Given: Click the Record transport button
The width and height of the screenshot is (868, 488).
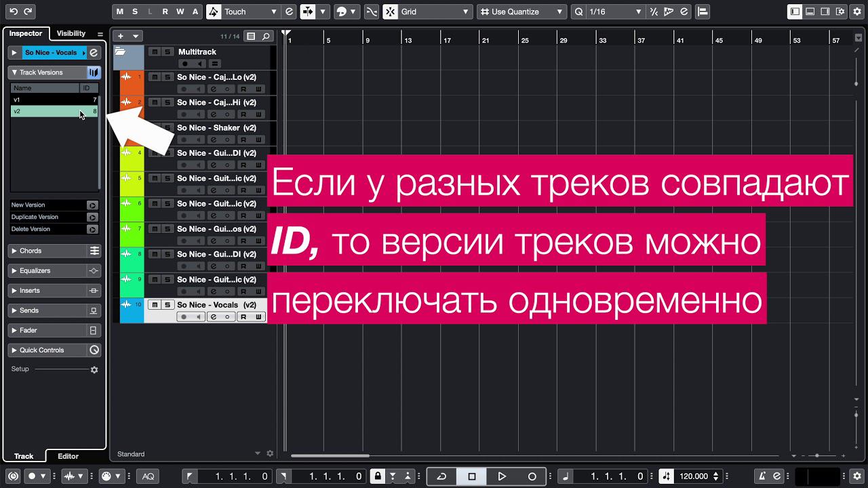Looking at the screenshot, I should tap(532, 476).
